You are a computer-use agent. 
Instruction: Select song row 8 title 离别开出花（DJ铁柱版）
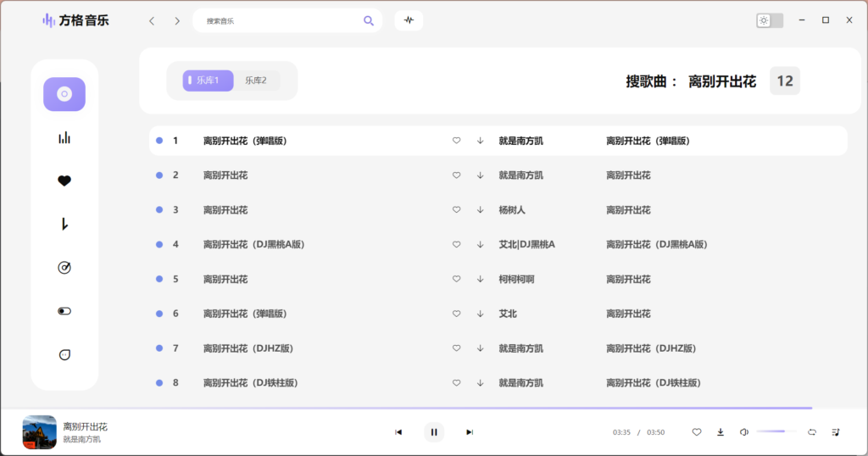pyautogui.click(x=250, y=382)
